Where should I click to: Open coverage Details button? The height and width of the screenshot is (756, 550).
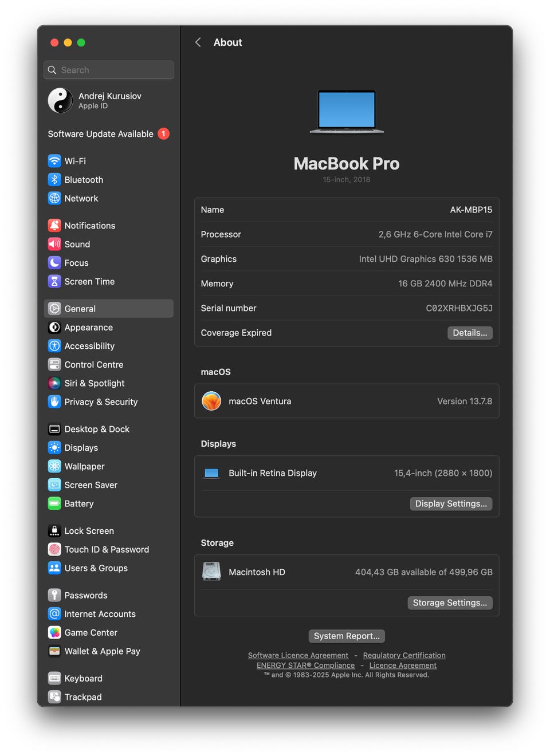coord(470,333)
